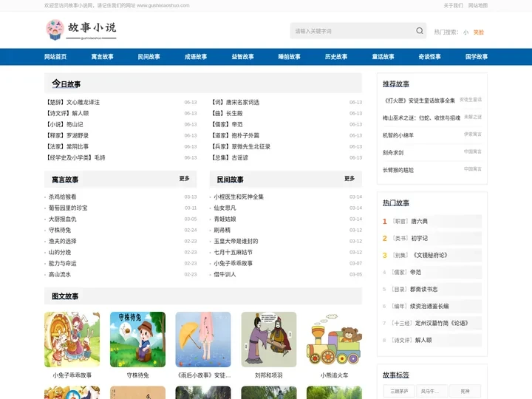Open recommended story 刻舟求剑
This screenshot has height=399, width=532.
(x=393, y=153)
